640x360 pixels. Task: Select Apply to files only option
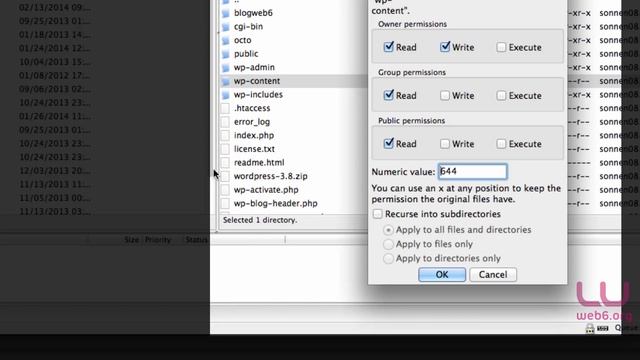(388, 244)
